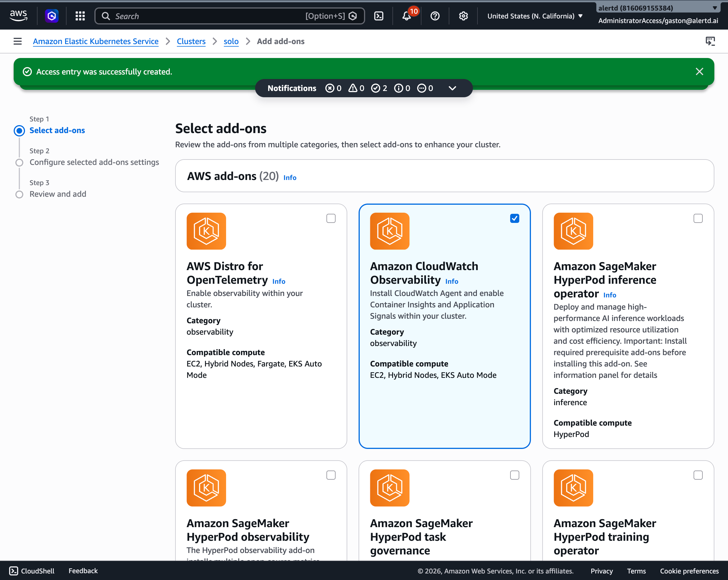Screen dimensions: 728x580
Task: Click the Step 3 Review and add indicator
Action: [x=19, y=194]
